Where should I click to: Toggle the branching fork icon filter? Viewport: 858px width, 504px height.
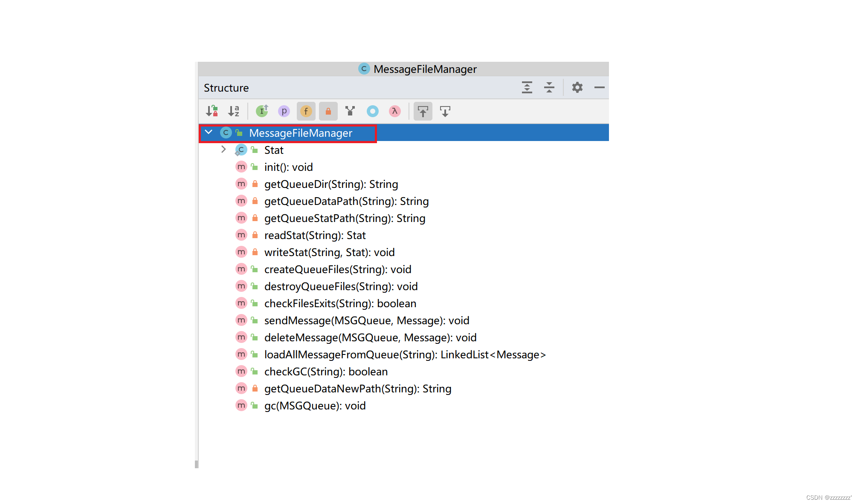point(350,111)
